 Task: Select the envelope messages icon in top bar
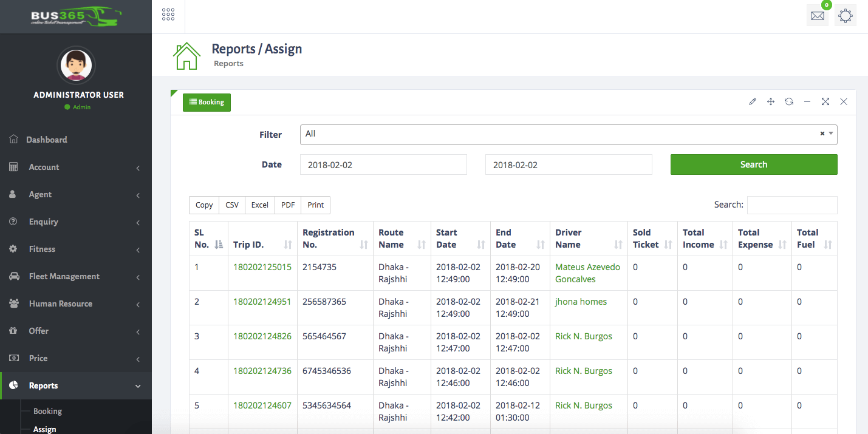pyautogui.click(x=817, y=15)
